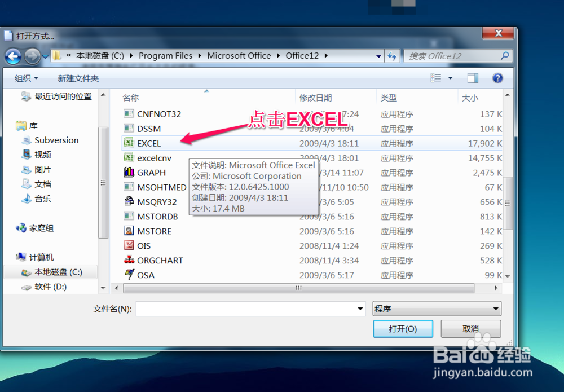Select 库 in navigation pane
Image resolution: width=564 pixels, height=392 pixels.
pos(27,126)
